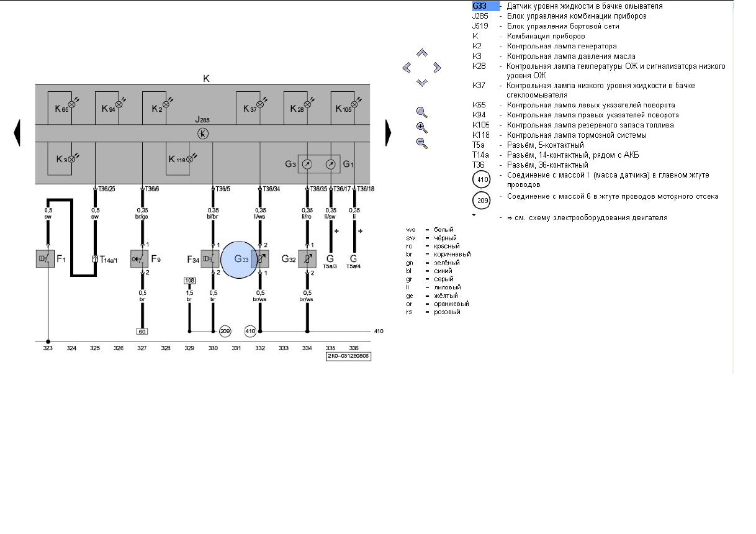Click the F9 switch symbol
The height and width of the screenshot is (534, 756).
point(140,258)
